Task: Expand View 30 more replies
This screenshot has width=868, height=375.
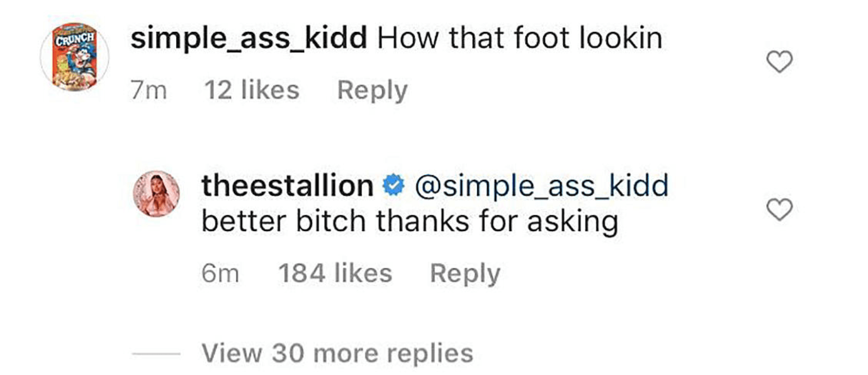Action: (x=337, y=353)
